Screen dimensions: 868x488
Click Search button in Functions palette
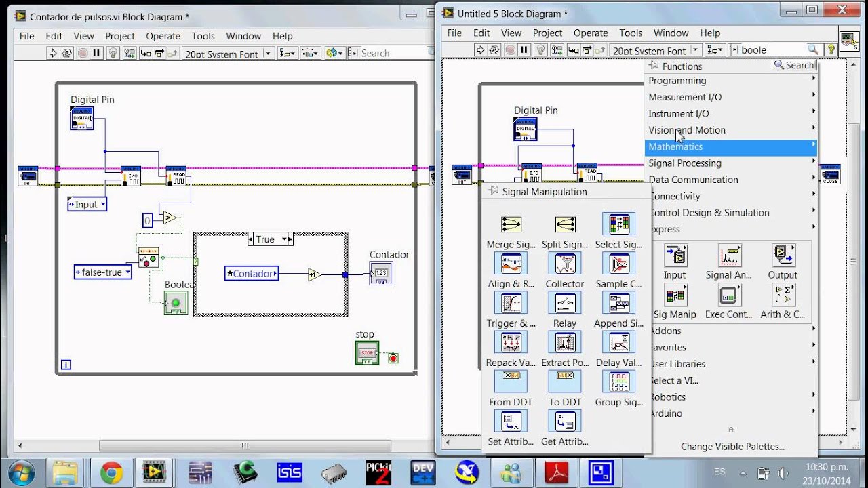794,65
